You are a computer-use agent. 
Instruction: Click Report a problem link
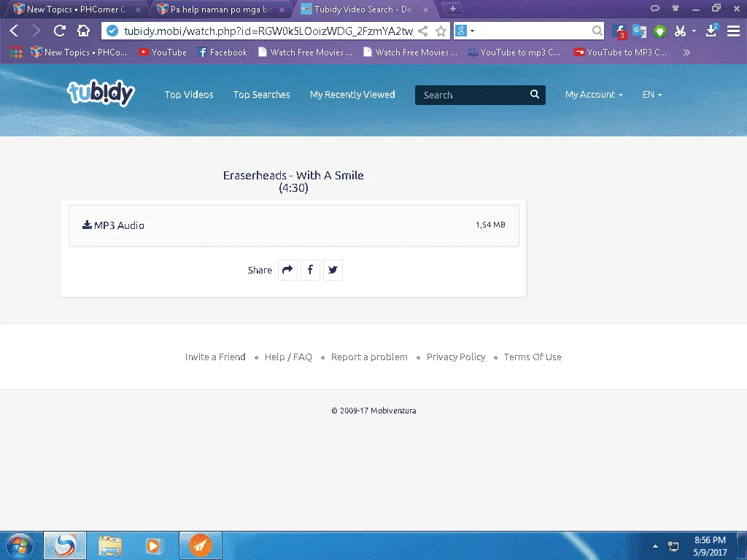click(369, 357)
